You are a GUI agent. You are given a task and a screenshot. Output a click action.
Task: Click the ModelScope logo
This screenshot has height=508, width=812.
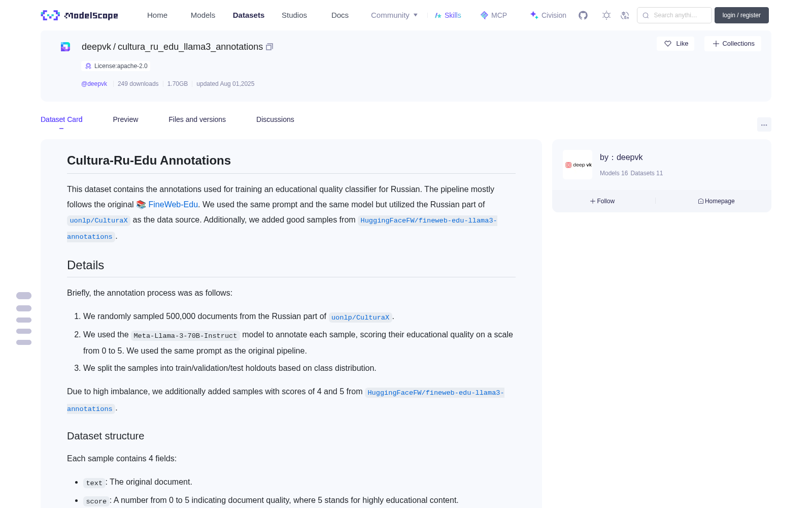point(79,15)
